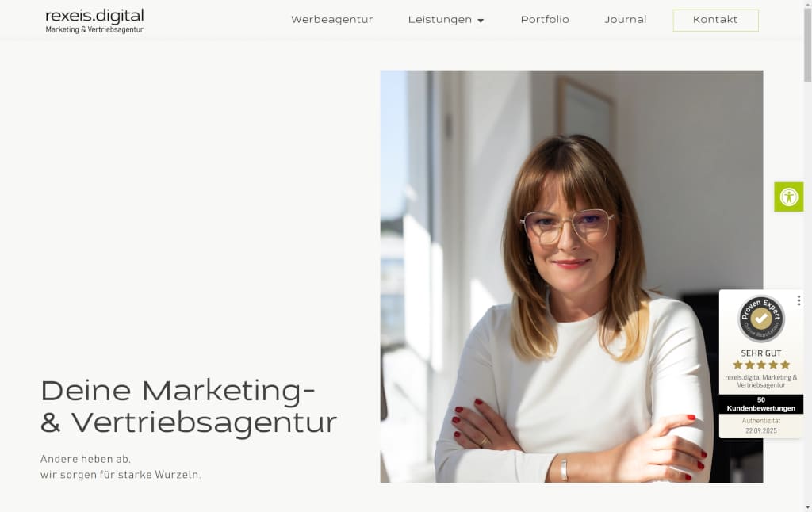Open the Leistungen menu
This screenshot has width=812, height=512.
tap(439, 20)
